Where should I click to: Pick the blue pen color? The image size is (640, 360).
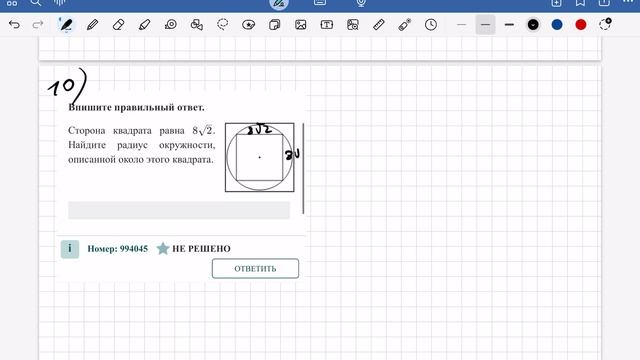[557, 25]
